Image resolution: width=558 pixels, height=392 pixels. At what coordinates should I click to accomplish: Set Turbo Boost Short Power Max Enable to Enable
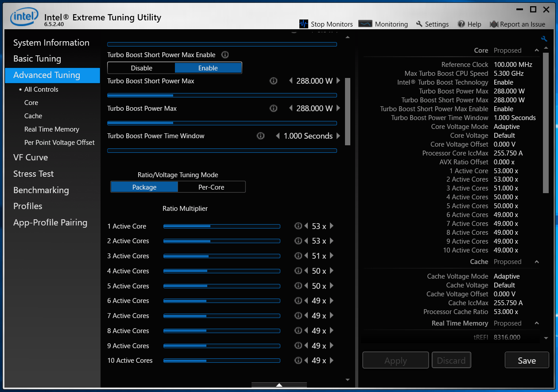pyautogui.click(x=208, y=68)
